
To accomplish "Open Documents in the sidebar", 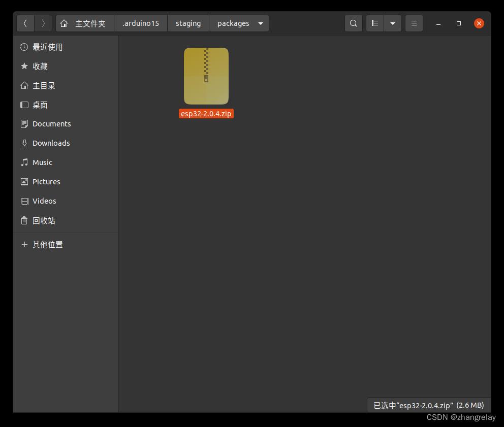I will (66, 124).
